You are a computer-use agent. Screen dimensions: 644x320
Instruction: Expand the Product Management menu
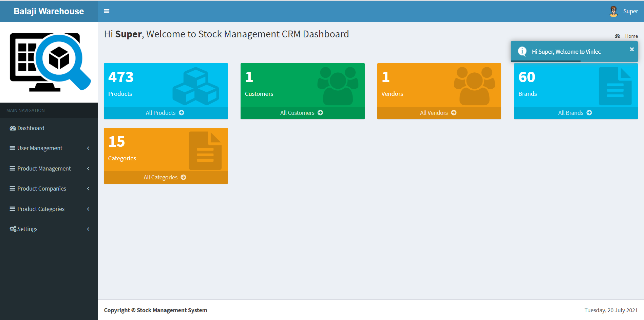coord(44,168)
